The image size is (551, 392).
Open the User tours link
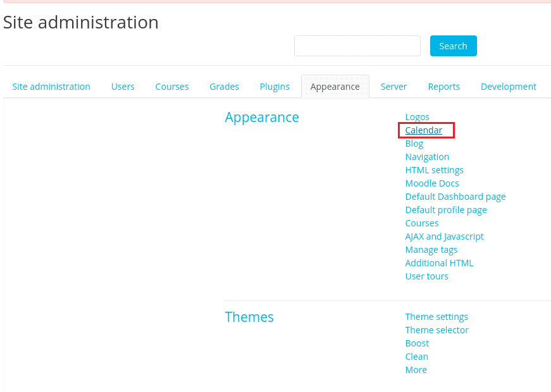(x=426, y=276)
